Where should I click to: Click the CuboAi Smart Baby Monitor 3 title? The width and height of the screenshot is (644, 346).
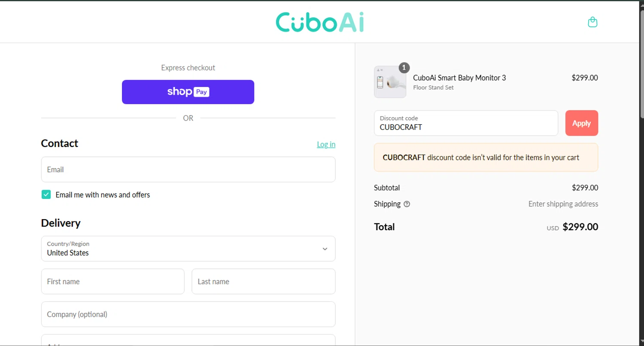click(x=459, y=78)
